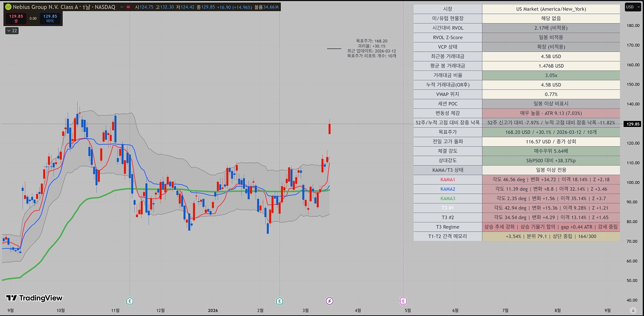Image resolution: width=644 pixels, height=316 pixels.
Task: Click the red KAMA1 row label
Action: 448,180
